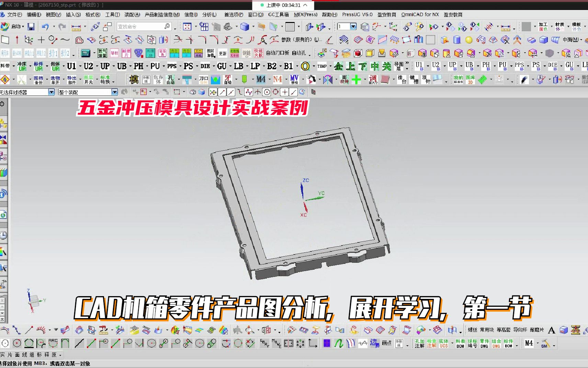Select the 氮气弹簧 nitrogen spring tool
Screen dimensions: 588x368
pyautogui.click(x=102, y=54)
